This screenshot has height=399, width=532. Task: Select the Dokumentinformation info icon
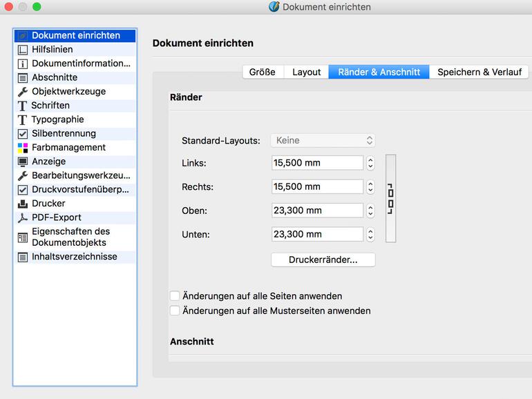(23, 64)
